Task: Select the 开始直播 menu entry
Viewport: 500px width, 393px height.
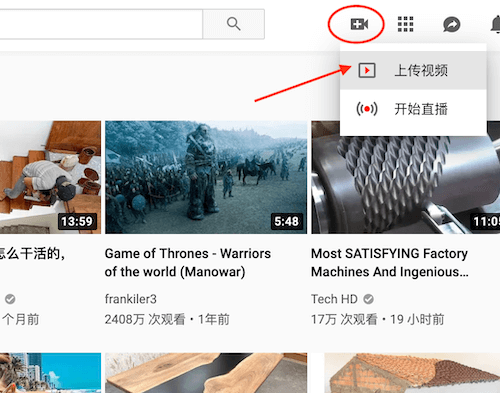Action: [x=413, y=109]
